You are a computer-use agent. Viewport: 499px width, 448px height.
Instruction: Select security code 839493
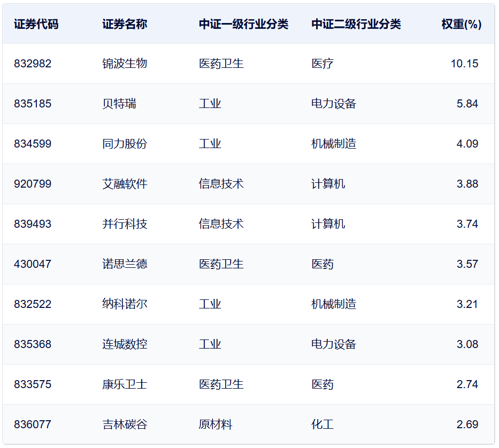pos(33,224)
